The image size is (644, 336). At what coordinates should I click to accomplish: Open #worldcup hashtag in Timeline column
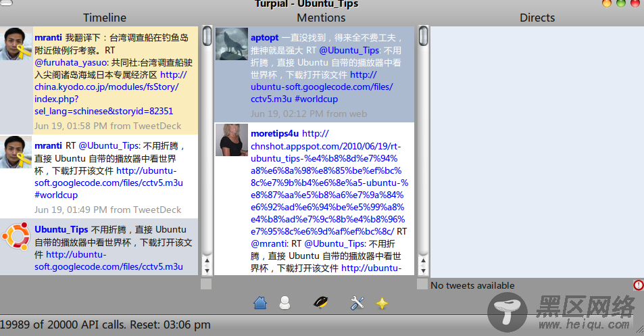coord(56,195)
